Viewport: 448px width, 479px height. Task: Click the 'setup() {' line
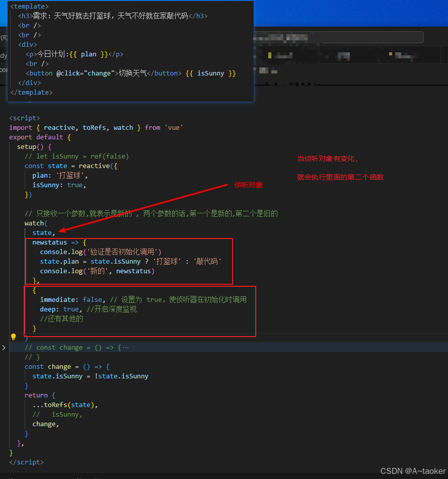34,146
